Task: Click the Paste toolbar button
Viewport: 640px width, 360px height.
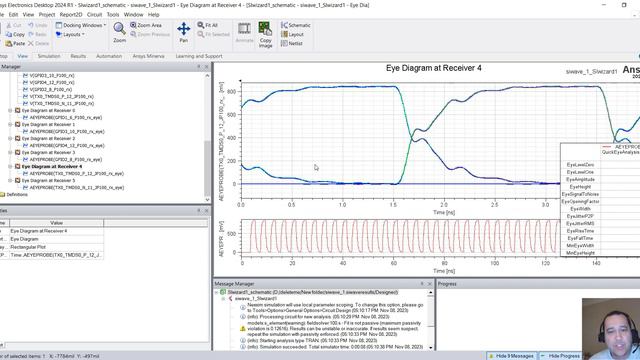Action: (15, 43)
